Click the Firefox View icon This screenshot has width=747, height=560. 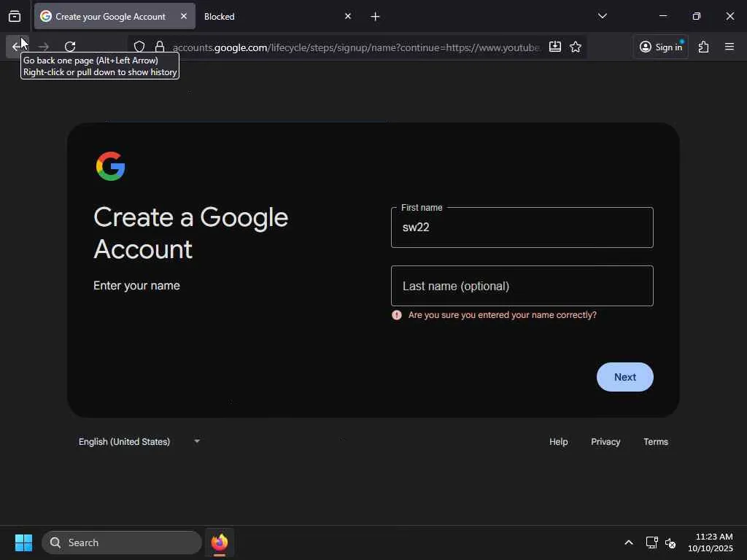click(x=15, y=16)
